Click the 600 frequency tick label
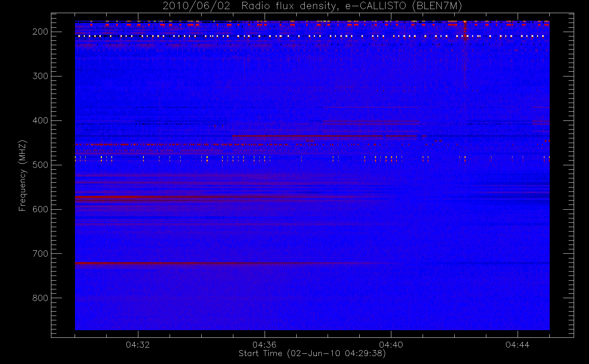 (x=40, y=209)
